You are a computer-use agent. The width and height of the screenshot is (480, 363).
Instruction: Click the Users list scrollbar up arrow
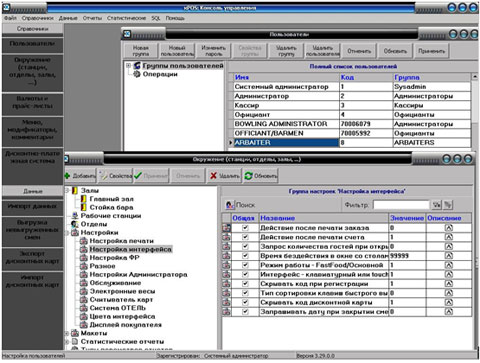(x=475, y=77)
